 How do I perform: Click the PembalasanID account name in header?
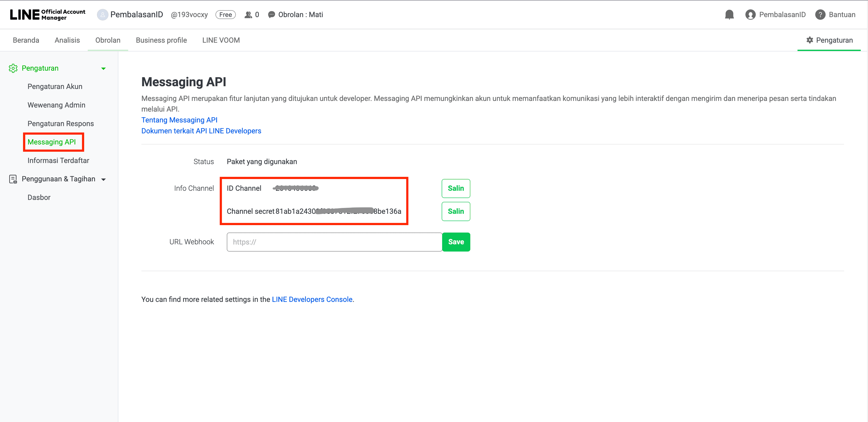pyautogui.click(x=137, y=15)
